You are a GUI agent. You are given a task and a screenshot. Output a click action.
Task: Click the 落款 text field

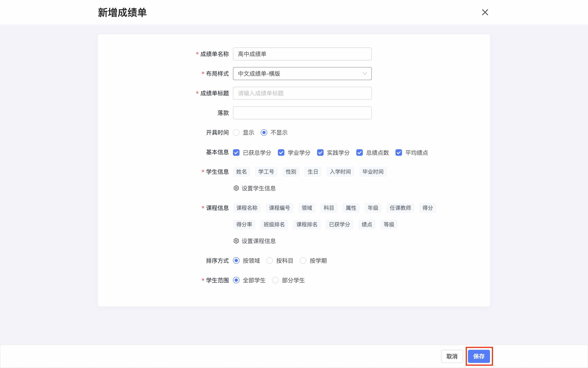pyautogui.click(x=302, y=113)
